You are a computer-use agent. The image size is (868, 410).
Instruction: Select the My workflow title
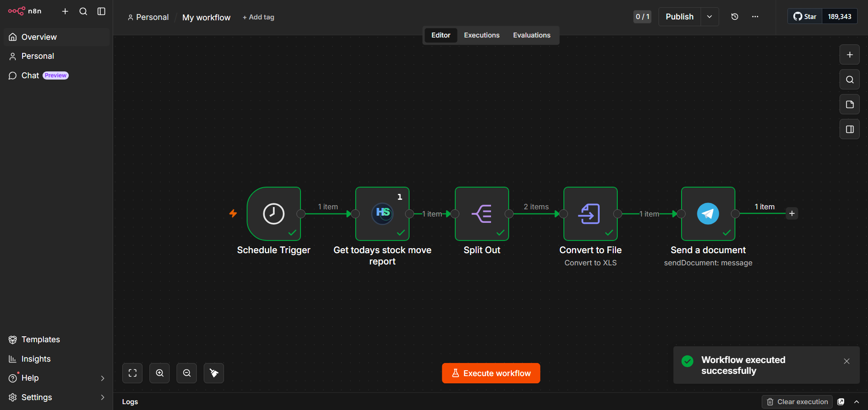[206, 17]
